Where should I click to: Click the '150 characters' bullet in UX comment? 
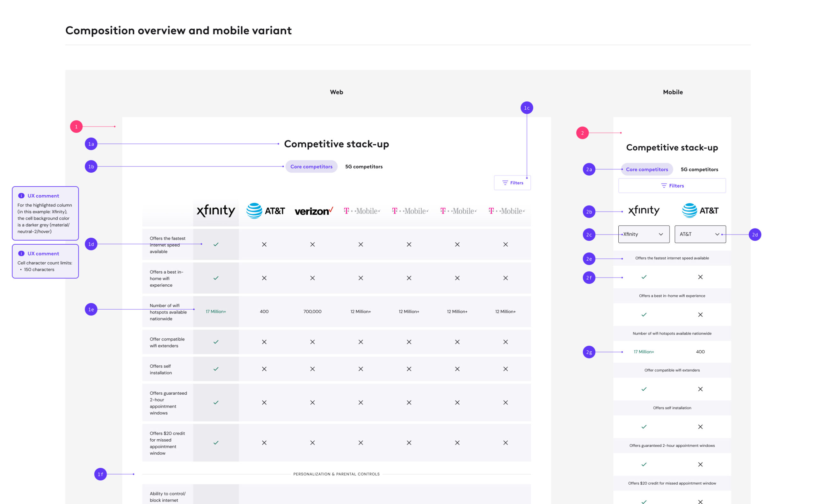(x=39, y=269)
